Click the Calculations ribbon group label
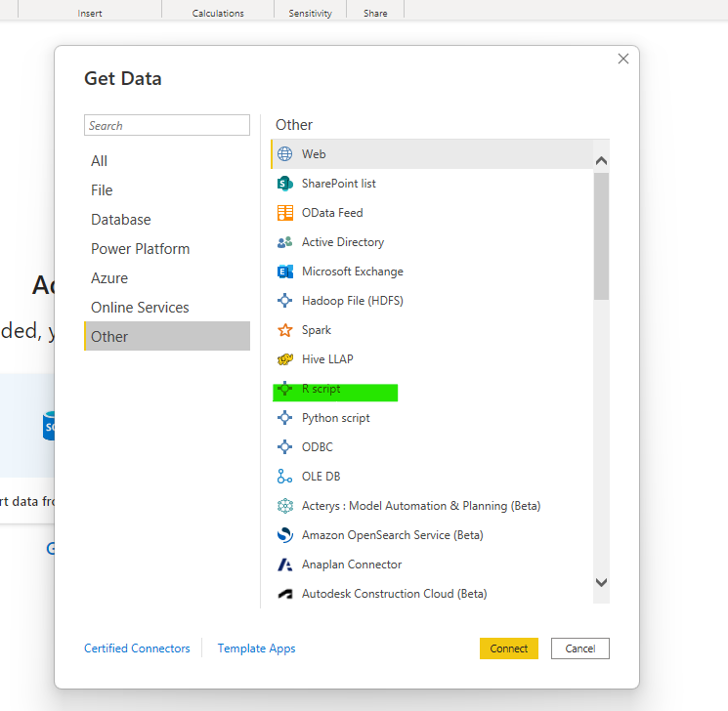 pos(218,14)
